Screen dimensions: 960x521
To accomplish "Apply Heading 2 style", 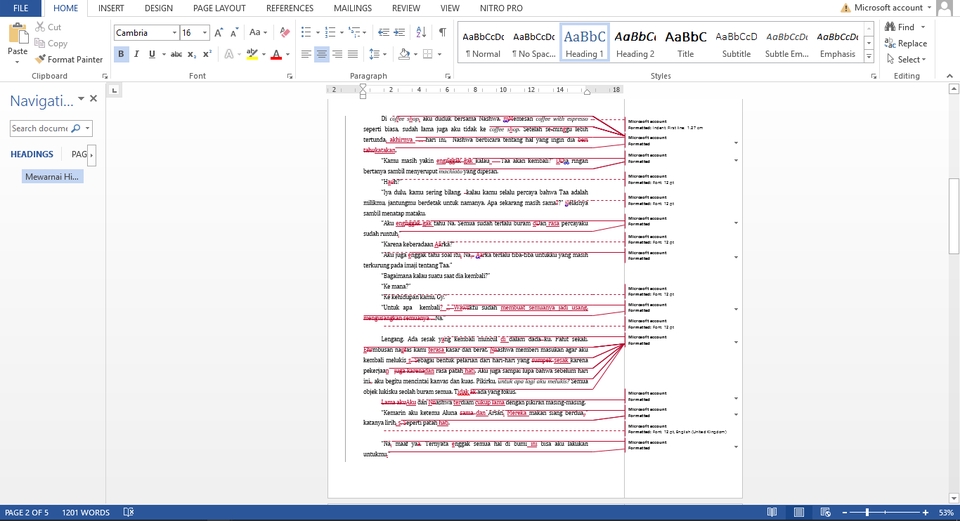I will click(x=635, y=42).
